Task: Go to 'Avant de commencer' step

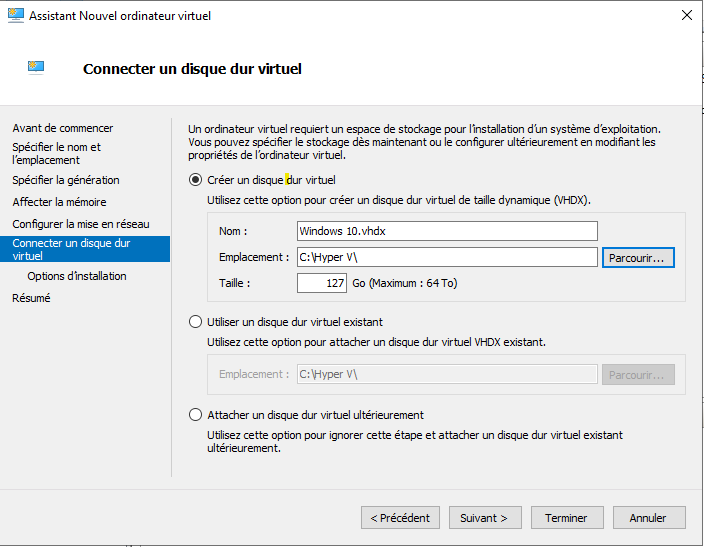Action: [63, 128]
